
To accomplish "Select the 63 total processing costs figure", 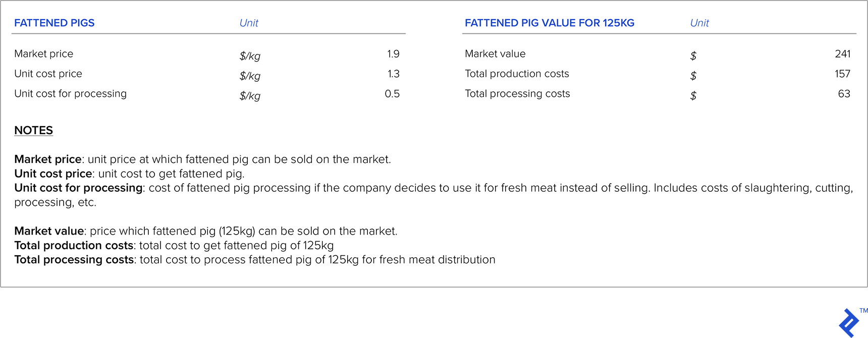I will coord(844,94).
